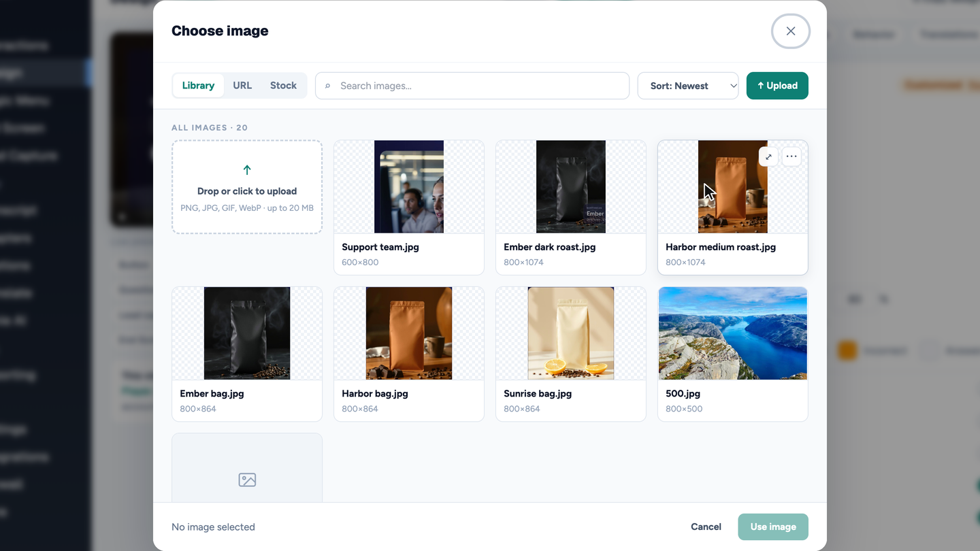Click the 'Choose image' dialog title
This screenshot has height=551, width=980.
click(x=220, y=31)
